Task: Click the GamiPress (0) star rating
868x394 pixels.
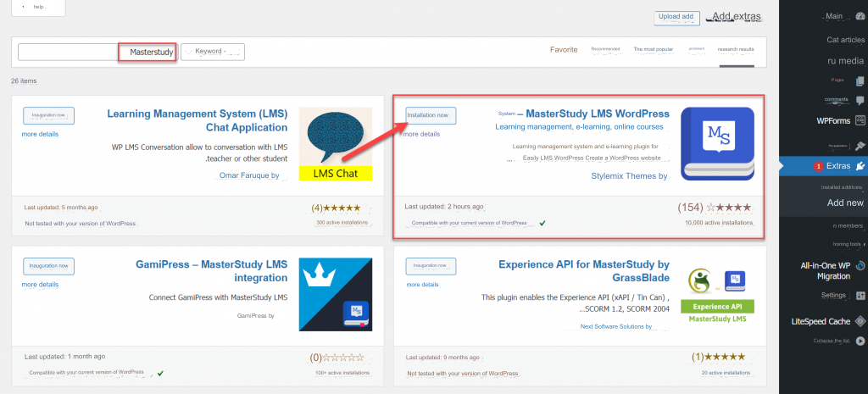Action: tap(337, 358)
